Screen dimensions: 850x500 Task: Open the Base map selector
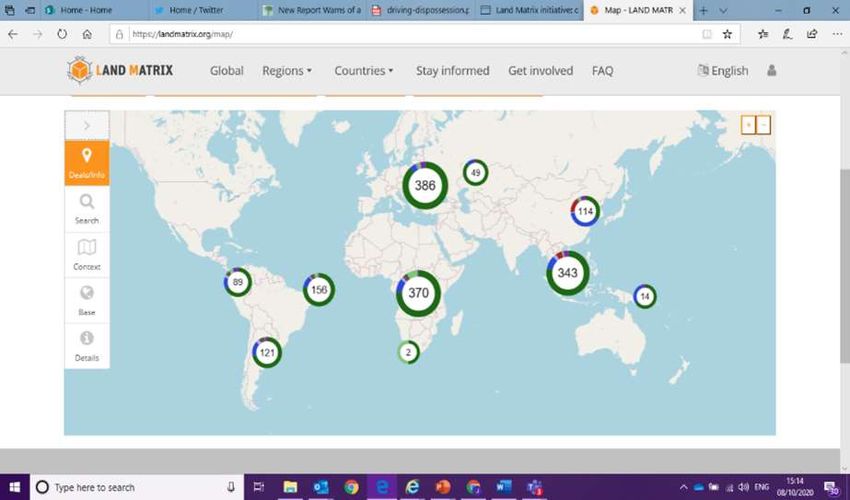click(87, 299)
